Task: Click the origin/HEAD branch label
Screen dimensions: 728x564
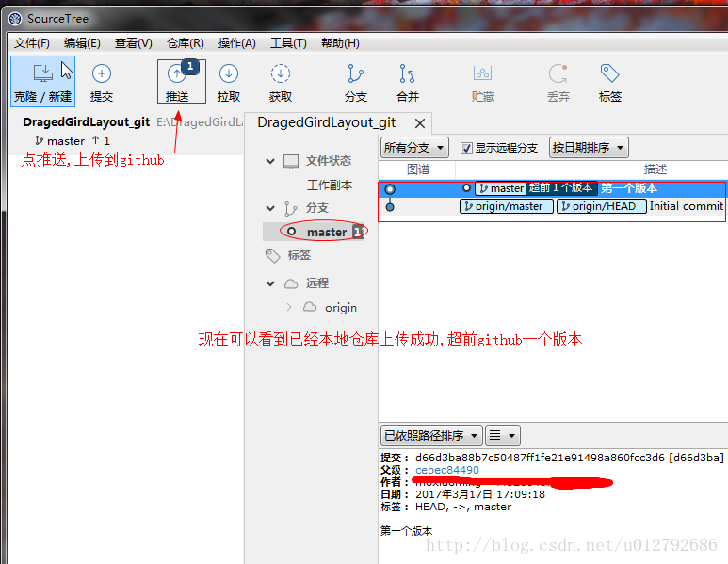Action: pyautogui.click(x=601, y=206)
